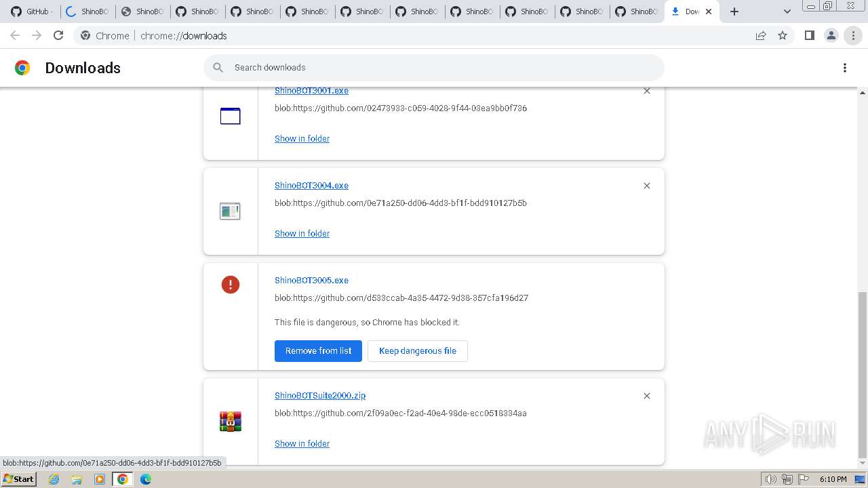Screen dimensions: 868x488
Task: Remove ShinoBOT3004.exe from the list
Action: click(646, 186)
